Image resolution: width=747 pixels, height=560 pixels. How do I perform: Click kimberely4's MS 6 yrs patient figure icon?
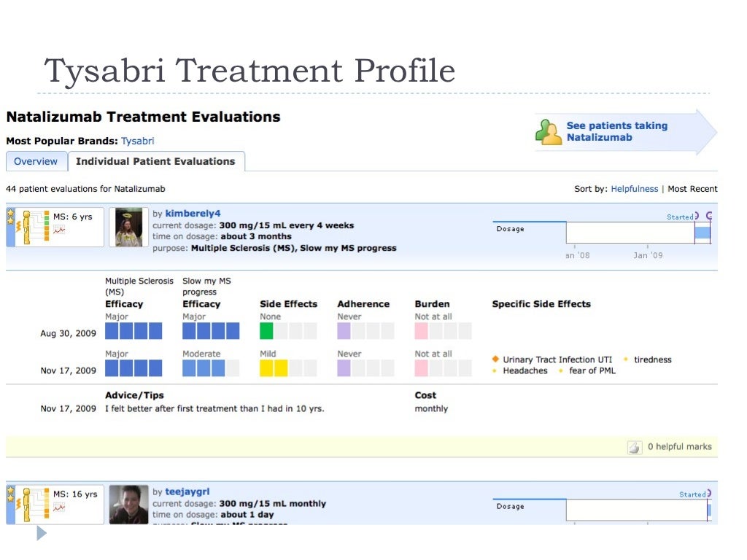tap(27, 227)
